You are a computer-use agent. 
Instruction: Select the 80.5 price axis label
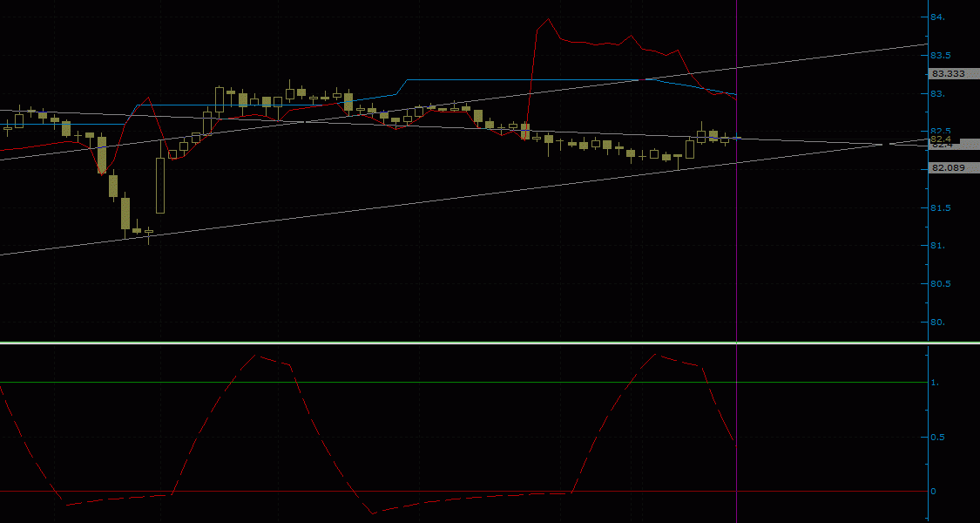[x=940, y=284]
